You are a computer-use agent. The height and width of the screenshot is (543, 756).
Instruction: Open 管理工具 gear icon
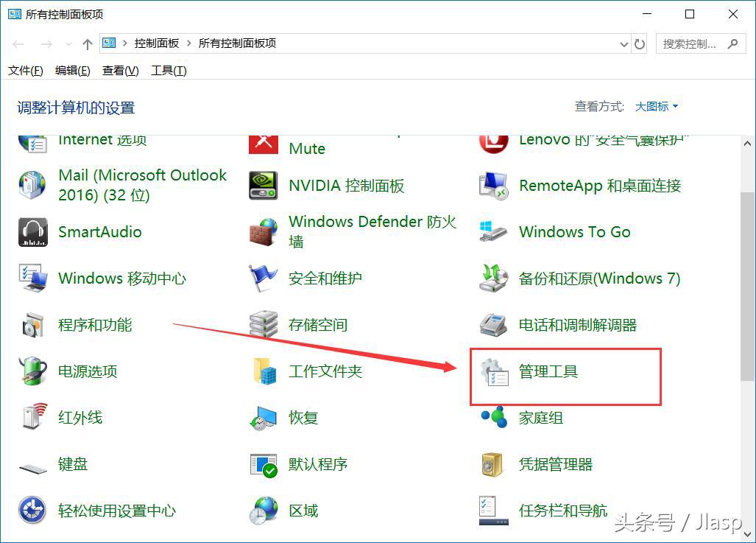pyautogui.click(x=495, y=371)
